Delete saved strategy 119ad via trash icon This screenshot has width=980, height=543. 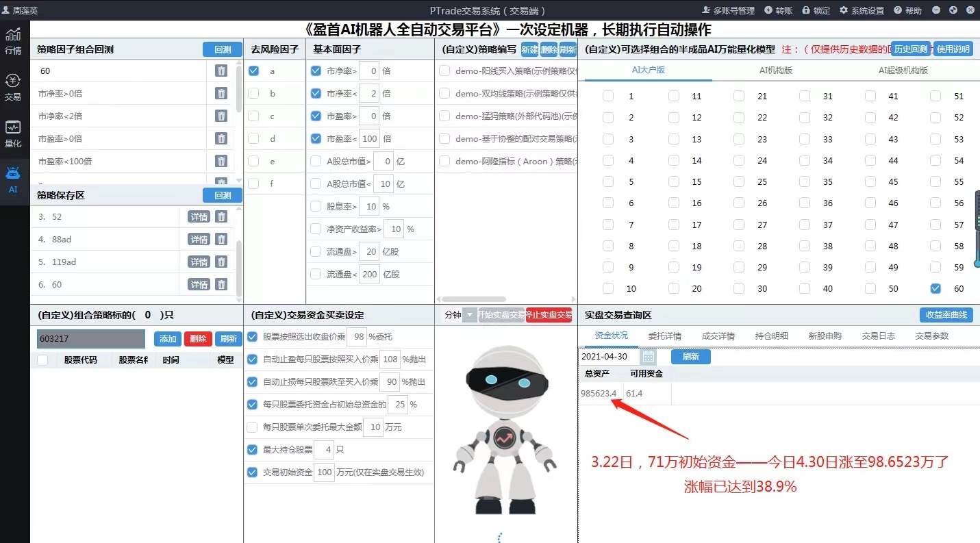point(221,262)
